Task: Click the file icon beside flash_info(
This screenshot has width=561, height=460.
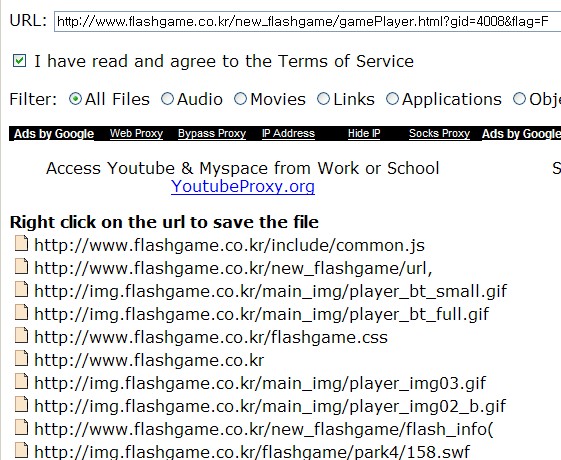Action: pos(21,427)
